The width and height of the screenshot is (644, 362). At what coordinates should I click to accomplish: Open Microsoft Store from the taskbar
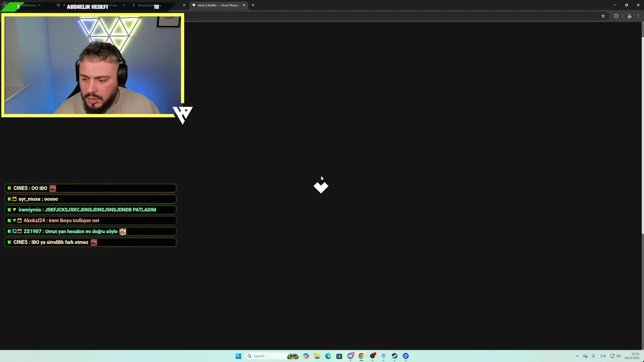[339, 356]
